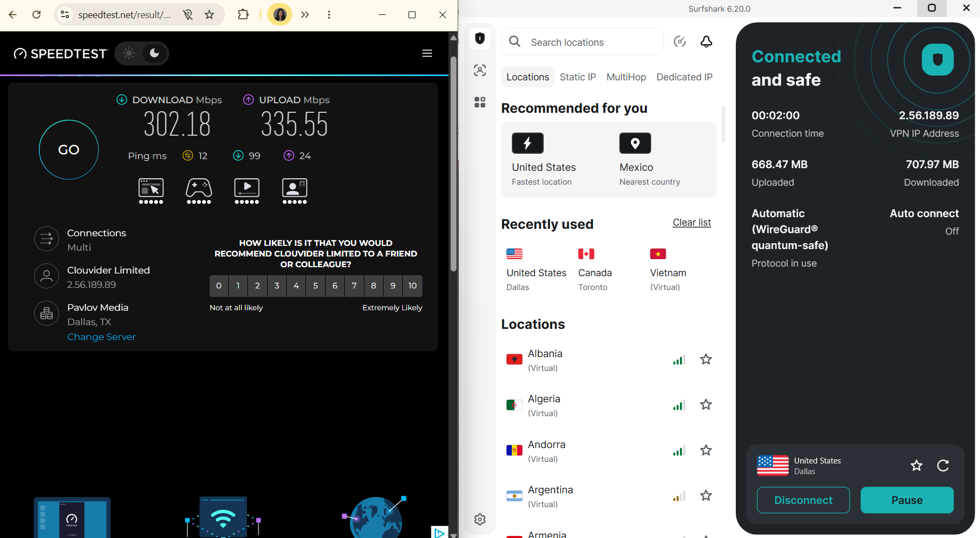Click the browser page vertical scrollbar
The width and height of the screenshot is (980, 538).
(x=453, y=165)
